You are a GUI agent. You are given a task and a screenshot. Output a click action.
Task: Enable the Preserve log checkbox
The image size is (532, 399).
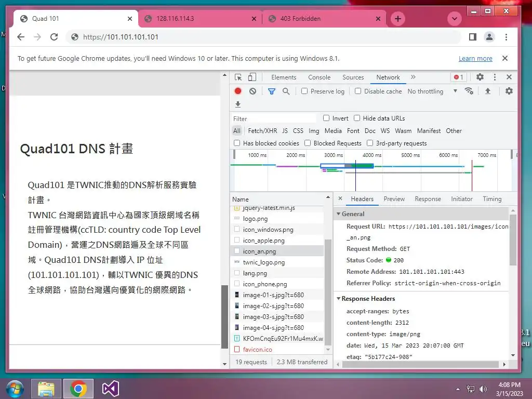(x=304, y=91)
